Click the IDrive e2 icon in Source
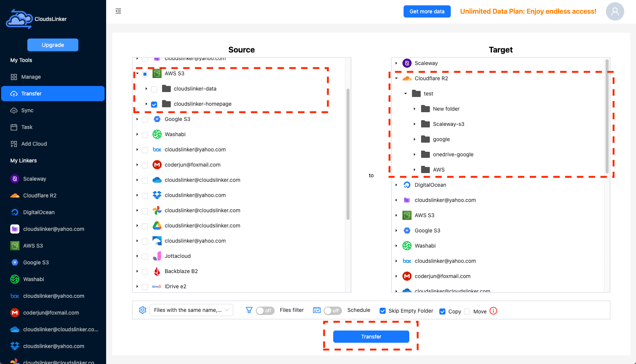Image resolution: width=636 pixels, height=364 pixels. [x=157, y=286]
